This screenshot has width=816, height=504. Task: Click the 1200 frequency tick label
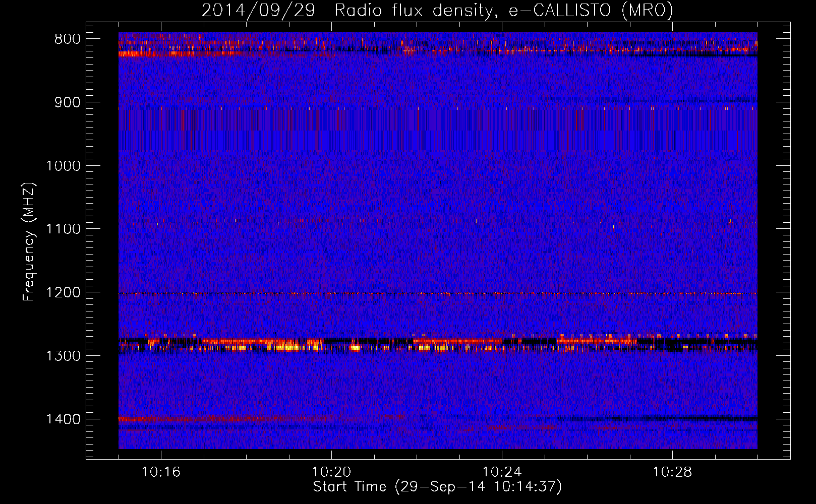coord(63,293)
